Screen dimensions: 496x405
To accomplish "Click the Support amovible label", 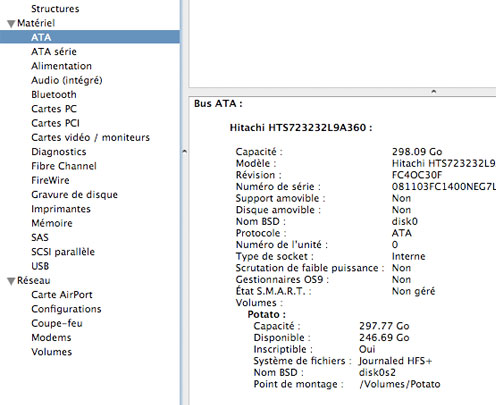I will coord(280,198).
